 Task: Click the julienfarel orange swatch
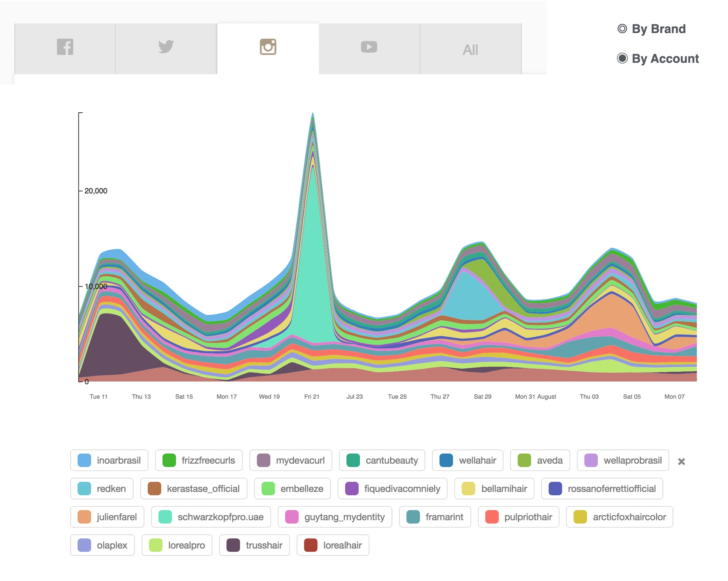pos(84,517)
